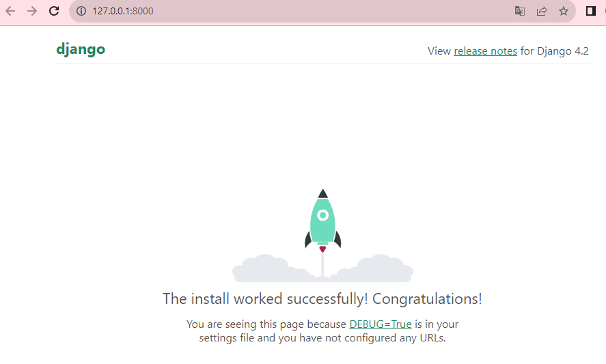606x364 pixels.
Task: View site information icon in address bar
Action: 81,11
